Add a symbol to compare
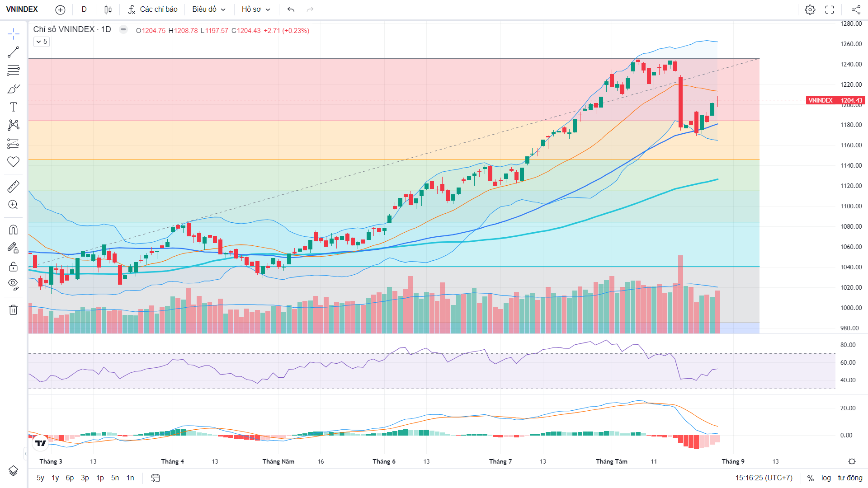Image resolution: width=868 pixels, height=488 pixels. click(60, 9)
